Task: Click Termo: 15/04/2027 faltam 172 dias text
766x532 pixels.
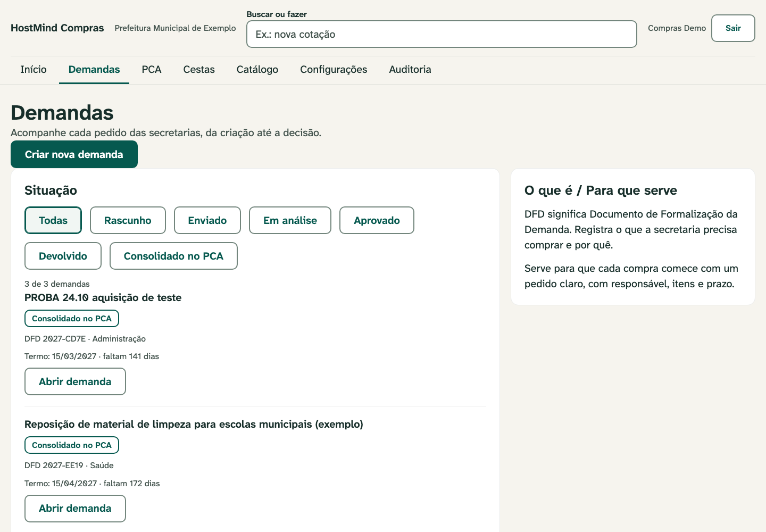Action: 92,484
